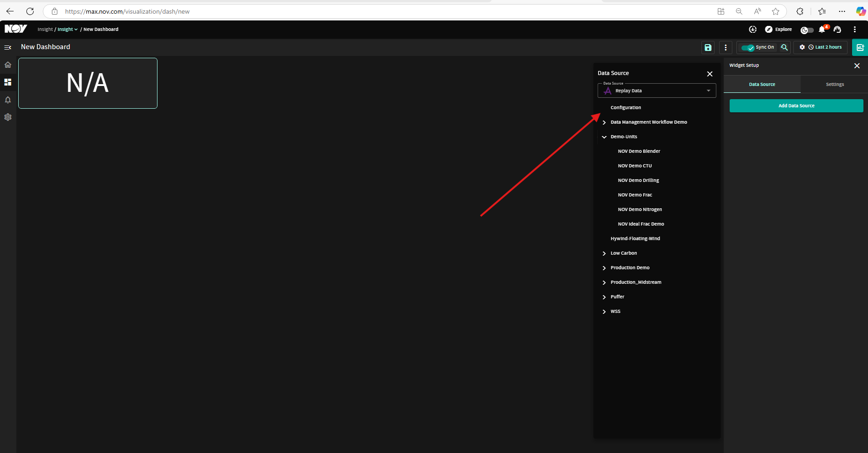Toggle dark mode switch
This screenshot has width=868, height=453.
pyautogui.click(x=807, y=30)
